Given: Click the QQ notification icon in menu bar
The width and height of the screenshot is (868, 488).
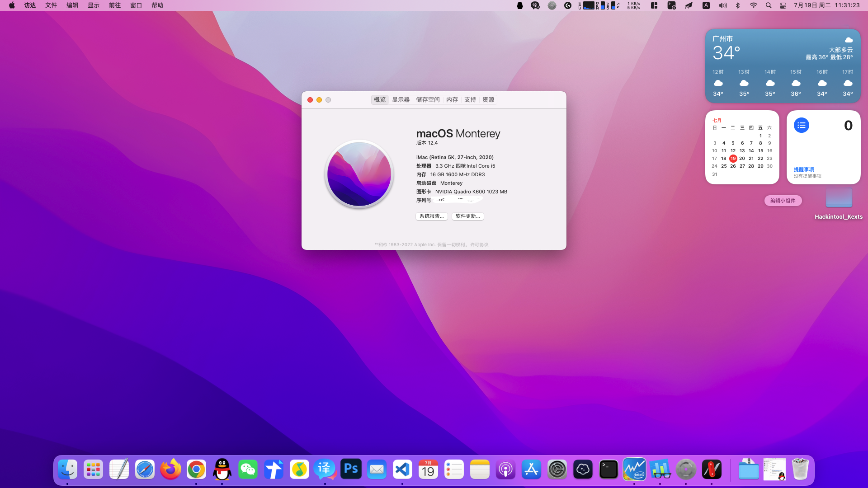Looking at the screenshot, I should click(x=520, y=5).
